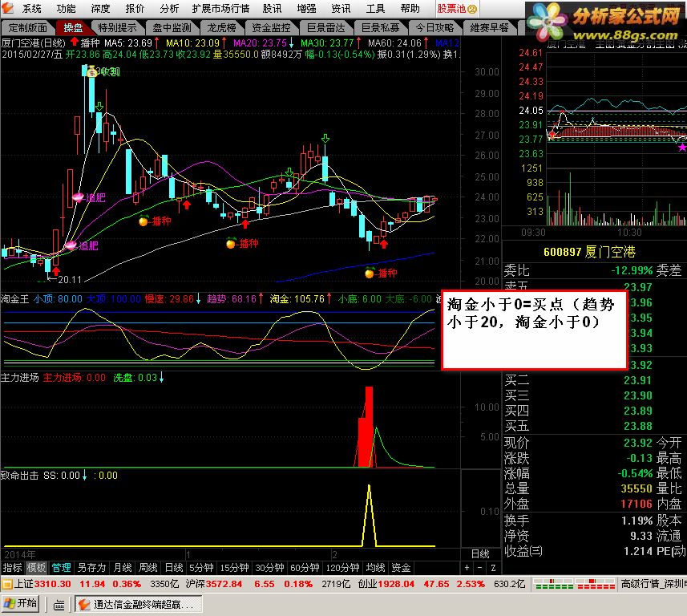This screenshot has width=687, height=616.
Task: Click the 600897 厦门空港 stock title
Action: coord(589,252)
